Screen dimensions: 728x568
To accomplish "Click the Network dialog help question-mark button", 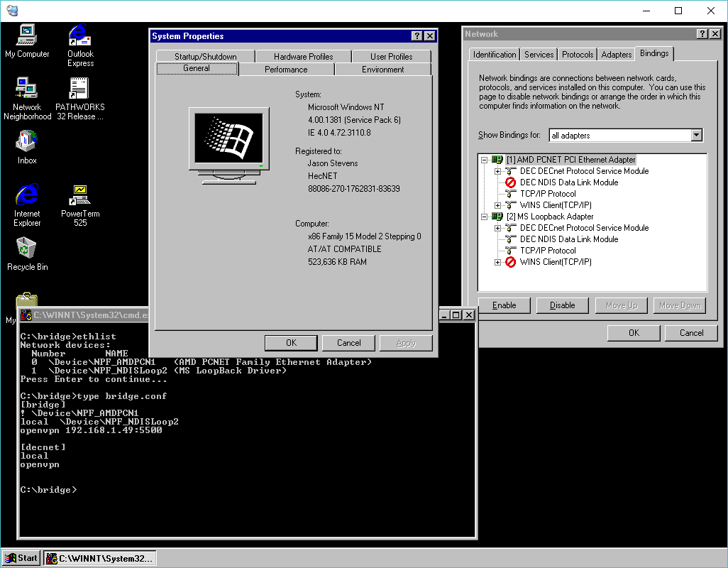I will [702, 34].
